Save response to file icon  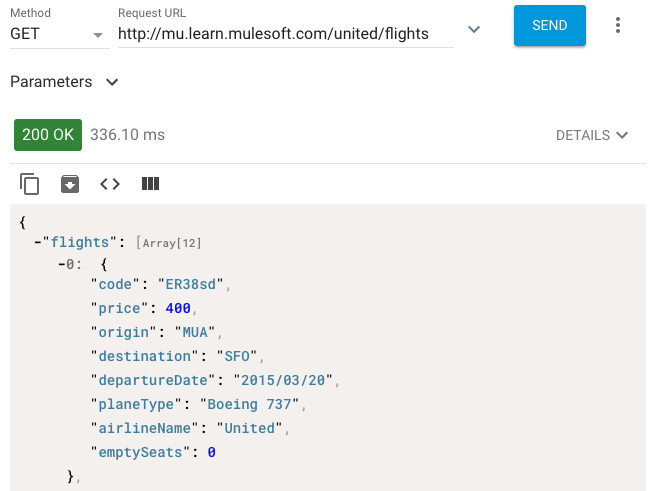pyautogui.click(x=70, y=184)
